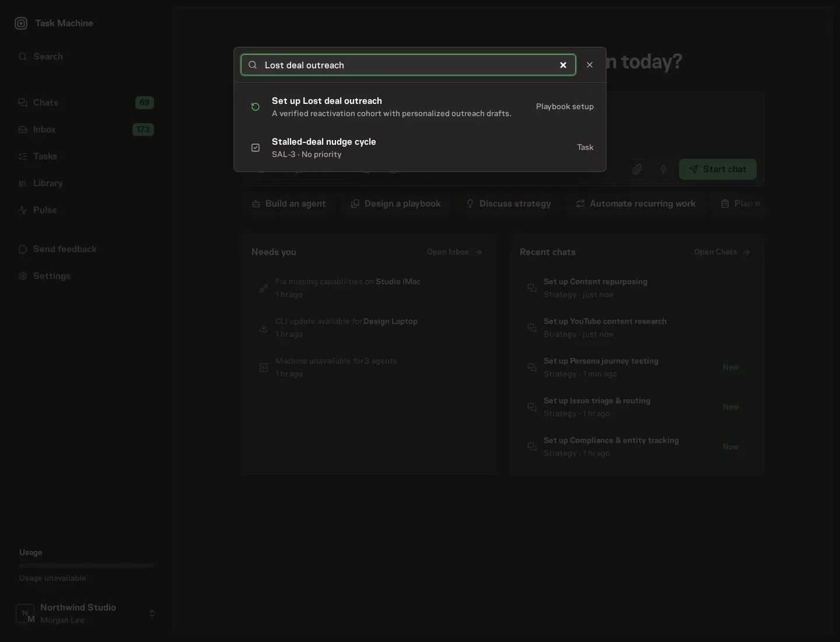Close the search dialog
Screen dimensions: 840x642
(x=590, y=65)
